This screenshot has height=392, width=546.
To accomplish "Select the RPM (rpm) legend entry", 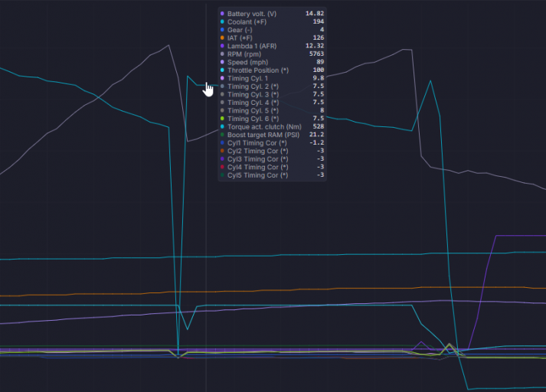I will [x=272, y=54].
